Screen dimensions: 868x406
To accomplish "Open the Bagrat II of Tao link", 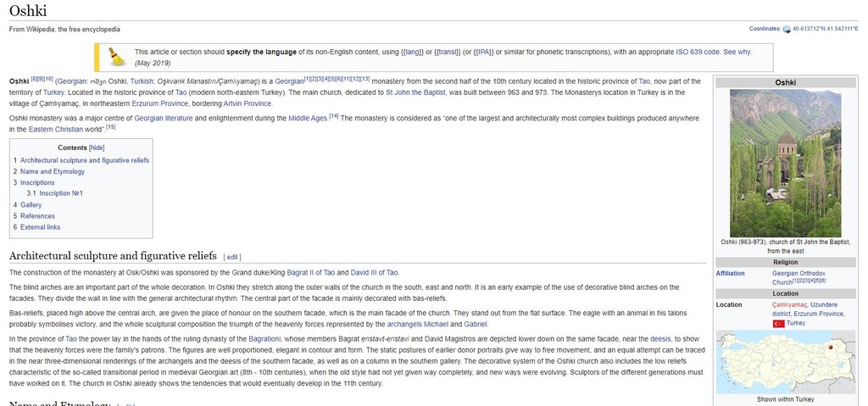I will 310,273.
